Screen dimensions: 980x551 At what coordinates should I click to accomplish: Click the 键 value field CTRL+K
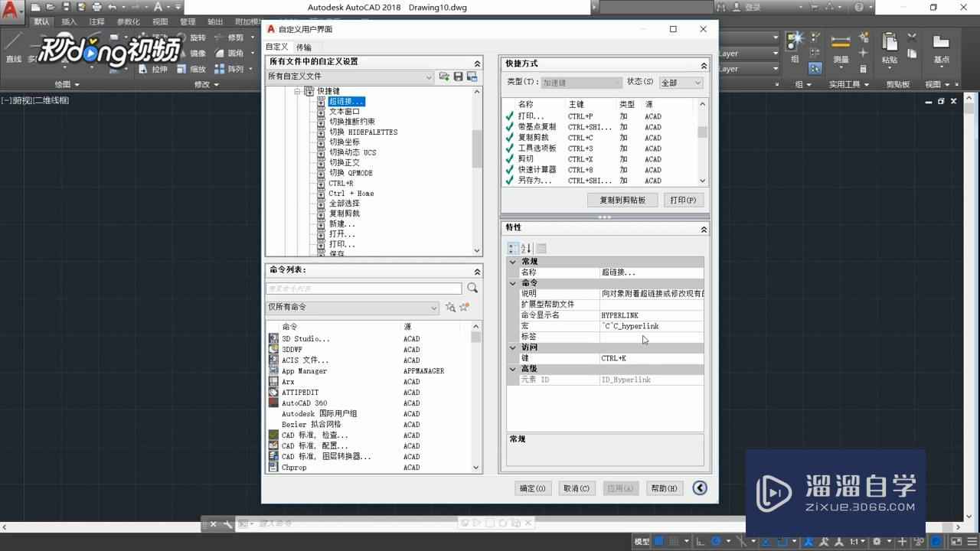click(x=652, y=358)
